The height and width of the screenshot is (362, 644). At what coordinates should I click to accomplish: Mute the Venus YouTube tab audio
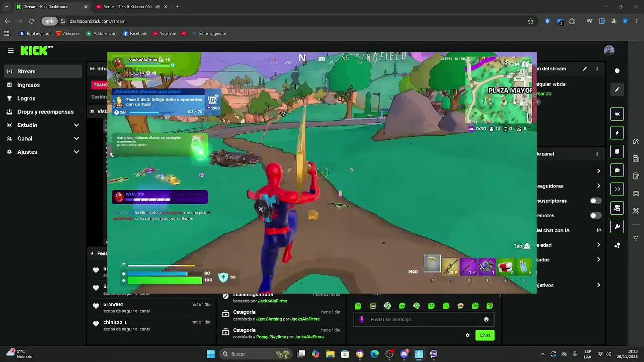pyautogui.click(x=157, y=7)
